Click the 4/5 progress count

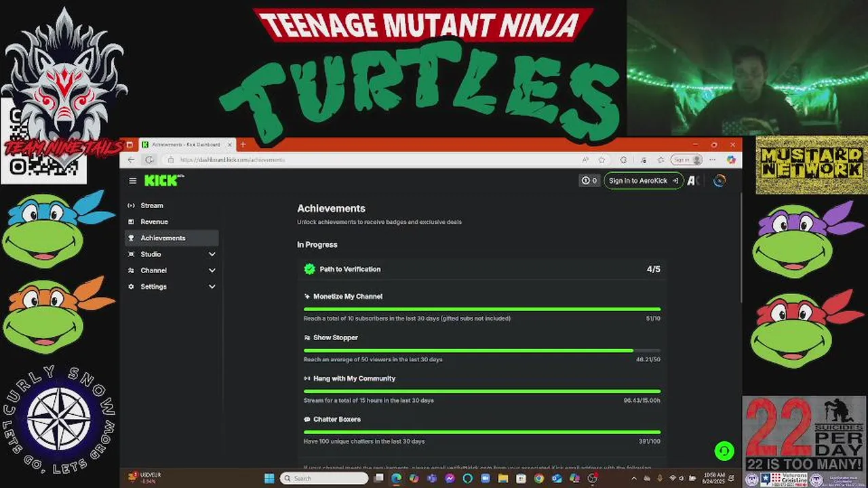tap(654, 269)
